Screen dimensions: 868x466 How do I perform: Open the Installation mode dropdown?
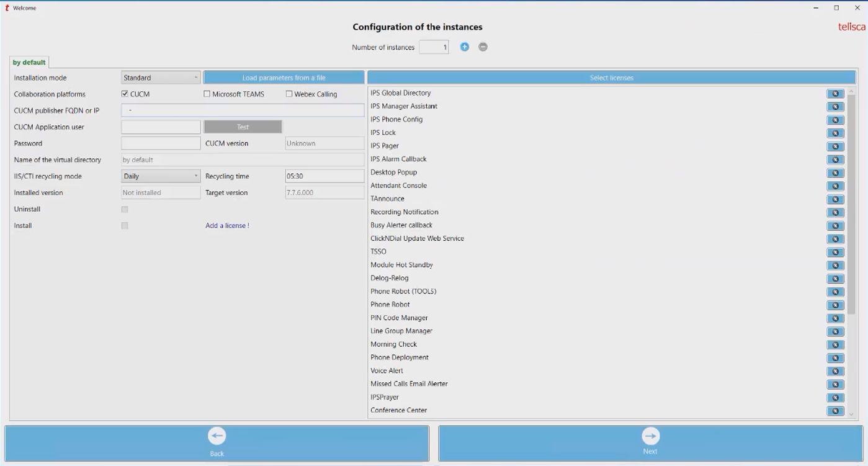(161, 78)
